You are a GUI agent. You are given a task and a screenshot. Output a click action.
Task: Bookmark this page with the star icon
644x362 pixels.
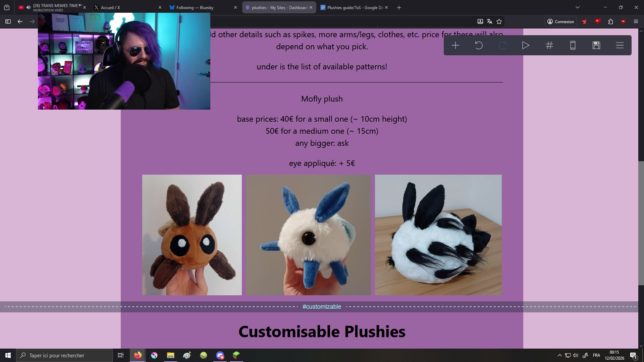click(499, 21)
